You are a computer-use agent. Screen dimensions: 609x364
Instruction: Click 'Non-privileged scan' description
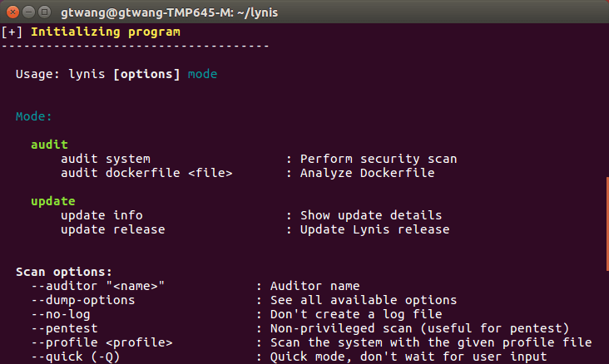341,328
